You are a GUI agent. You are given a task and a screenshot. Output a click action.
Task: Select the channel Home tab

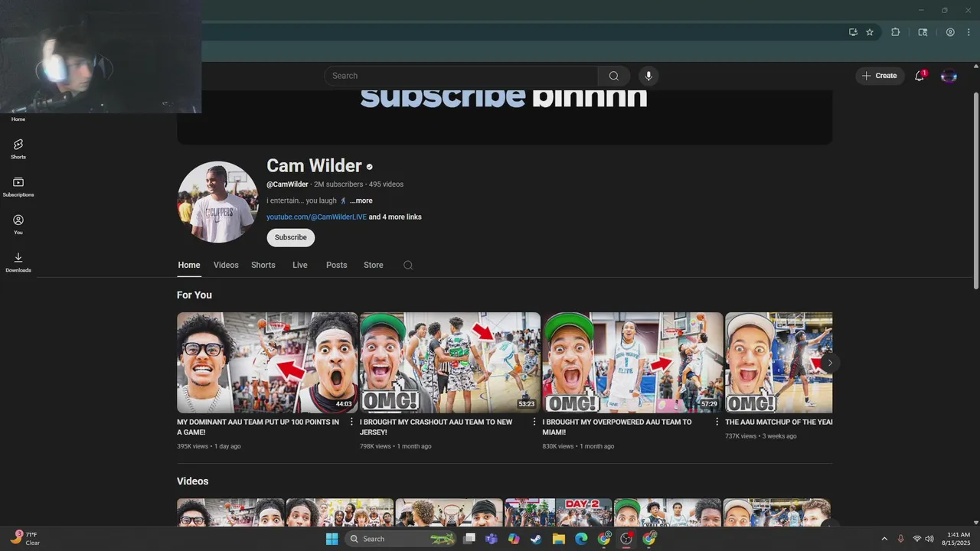[x=189, y=265]
